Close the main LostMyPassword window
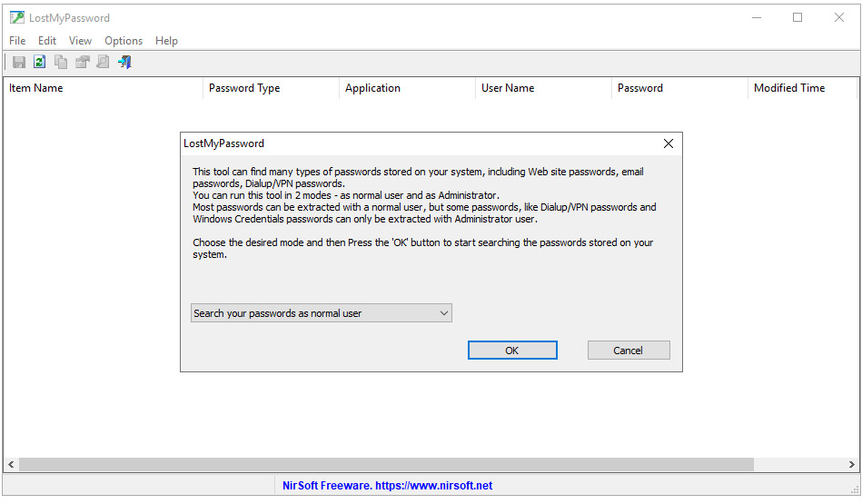This screenshot has width=862, height=504. tap(839, 17)
